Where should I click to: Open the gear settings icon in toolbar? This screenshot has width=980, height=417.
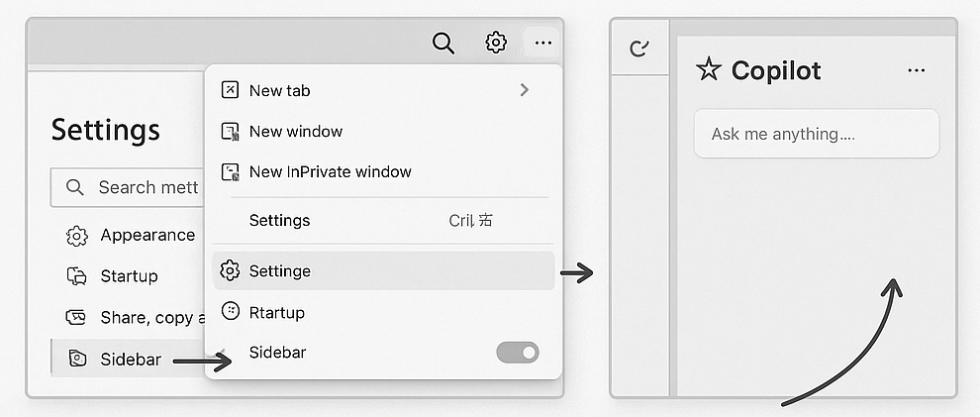496,43
